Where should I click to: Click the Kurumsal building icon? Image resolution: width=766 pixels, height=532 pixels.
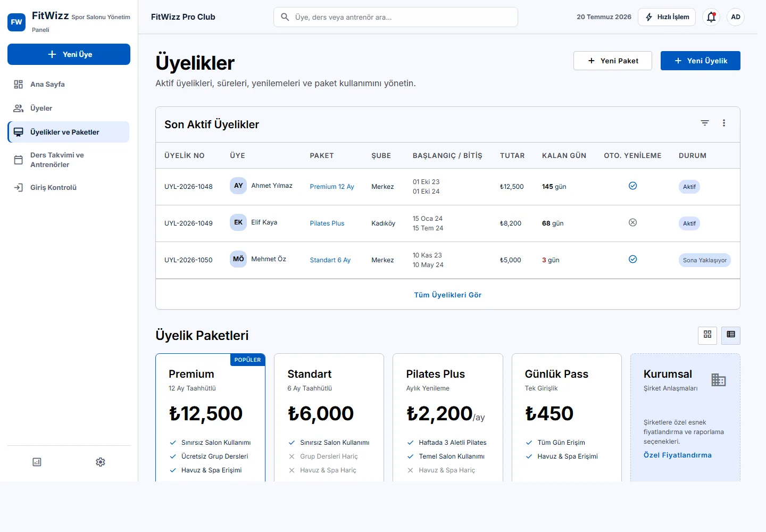719,380
